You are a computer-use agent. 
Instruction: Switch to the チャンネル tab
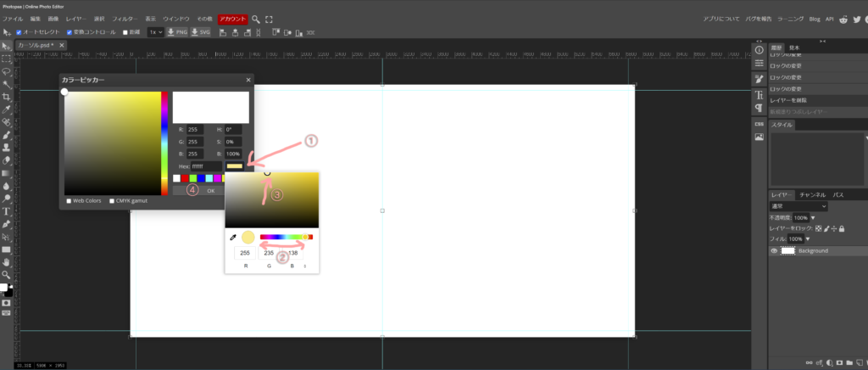(812, 195)
